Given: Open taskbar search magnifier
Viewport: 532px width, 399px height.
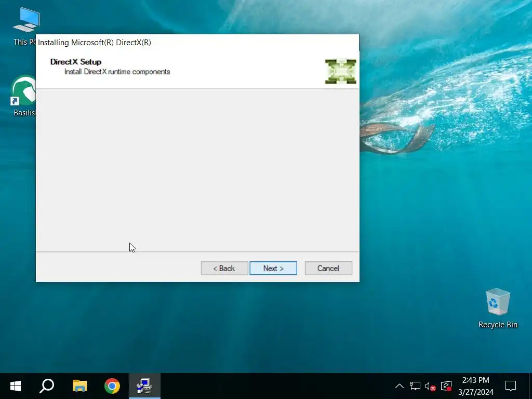Looking at the screenshot, I should pyautogui.click(x=47, y=386).
